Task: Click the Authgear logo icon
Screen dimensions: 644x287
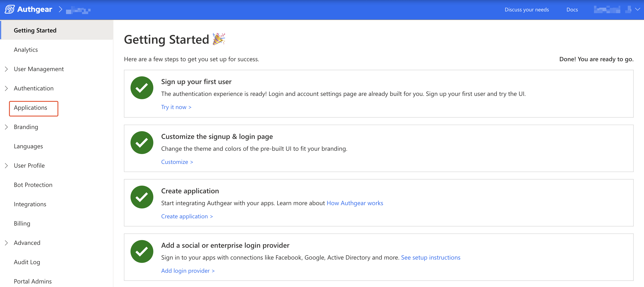Action: [9, 9]
